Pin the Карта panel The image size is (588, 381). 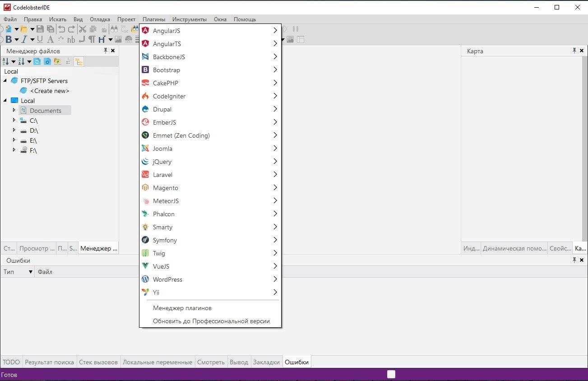pyautogui.click(x=574, y=51)
